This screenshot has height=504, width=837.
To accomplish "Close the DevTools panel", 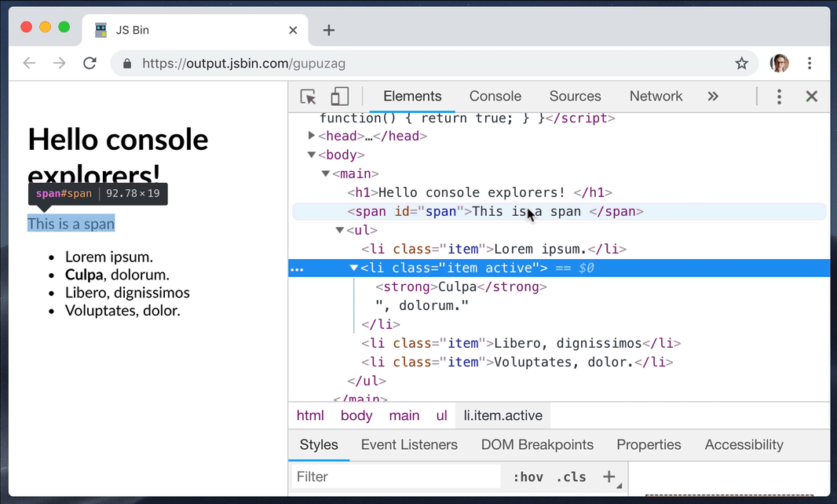I will pyautogui.click(x=811, y=96).
